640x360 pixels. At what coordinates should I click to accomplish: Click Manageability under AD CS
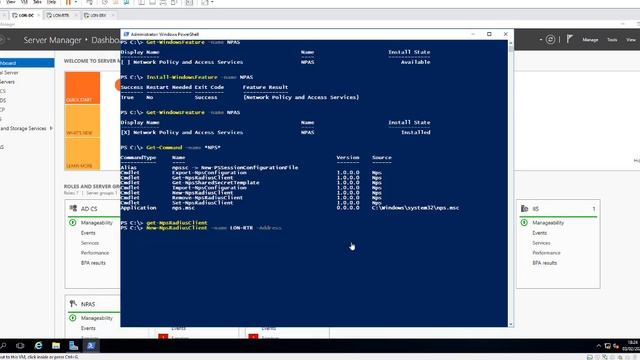(96, 222)
